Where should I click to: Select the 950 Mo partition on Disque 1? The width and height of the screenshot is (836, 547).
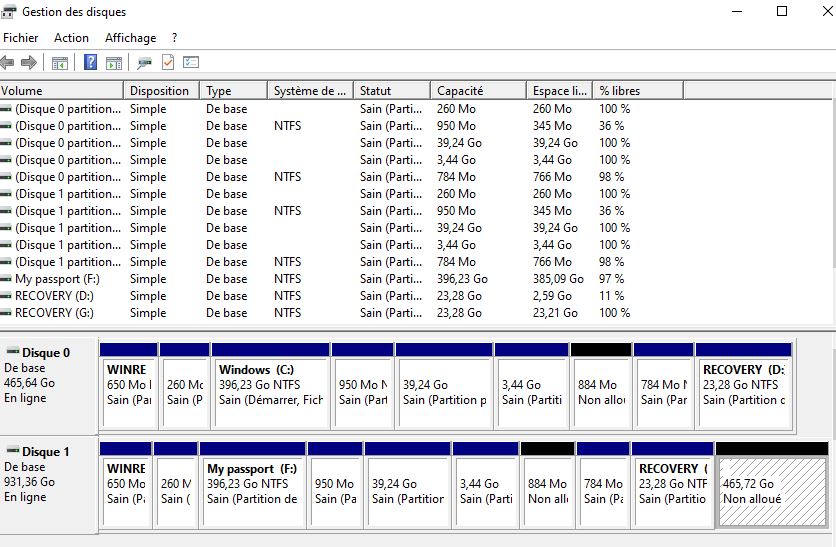point(335,485)
